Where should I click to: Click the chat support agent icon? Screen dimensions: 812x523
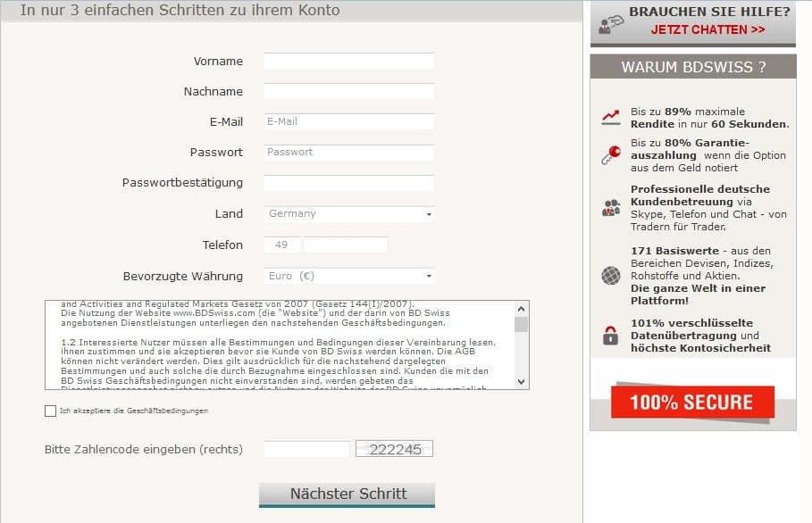pos(611,24)
